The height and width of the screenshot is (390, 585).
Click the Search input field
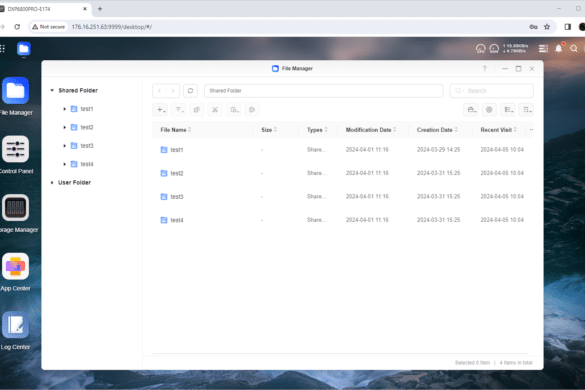(492, 91)
